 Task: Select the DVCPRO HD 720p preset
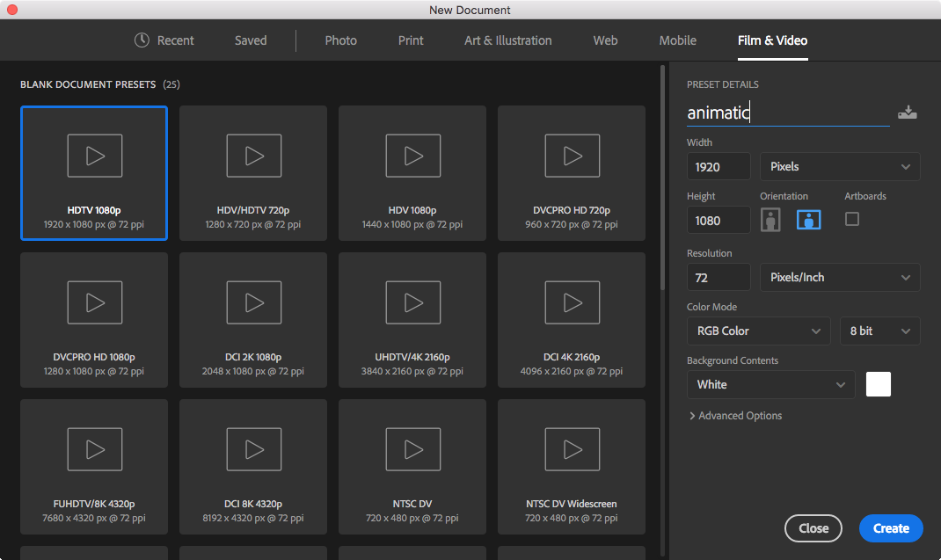click(572, 173)
